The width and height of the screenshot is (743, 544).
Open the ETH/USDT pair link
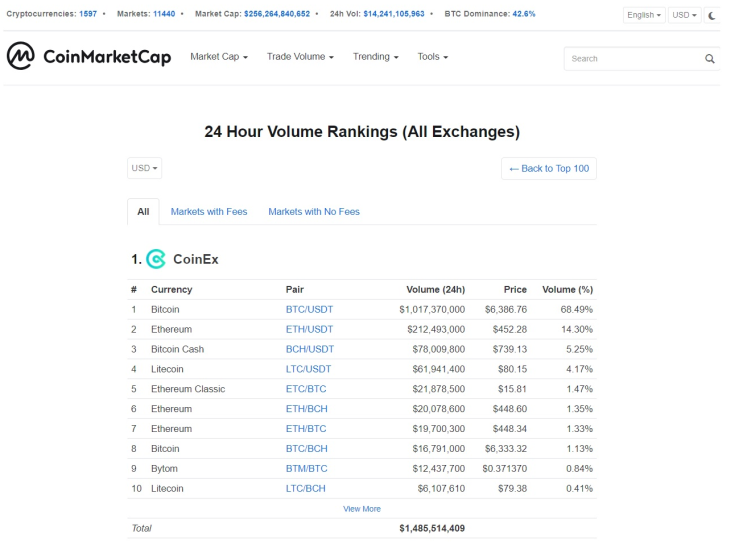(309, 329)
